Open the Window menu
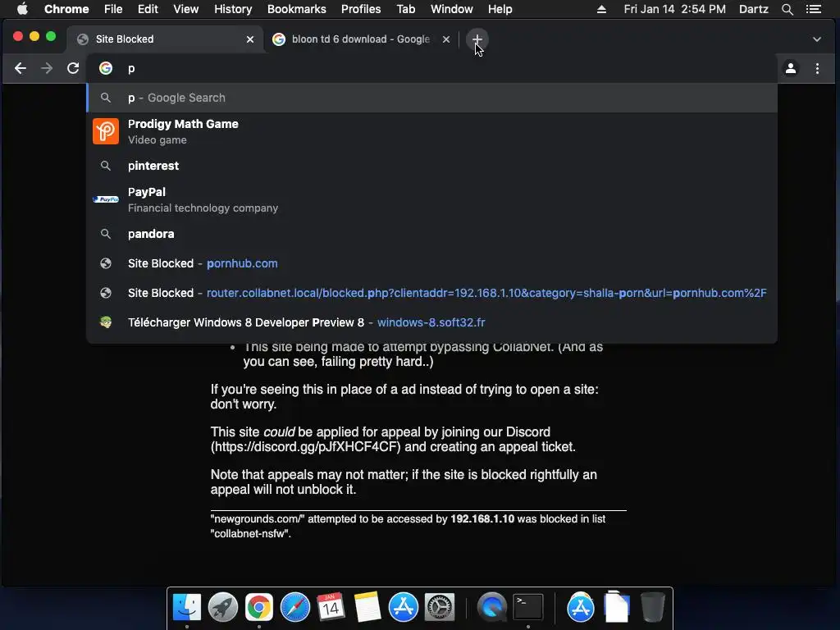This screenshot has width=840, height=630. click(x=452, y=9)
